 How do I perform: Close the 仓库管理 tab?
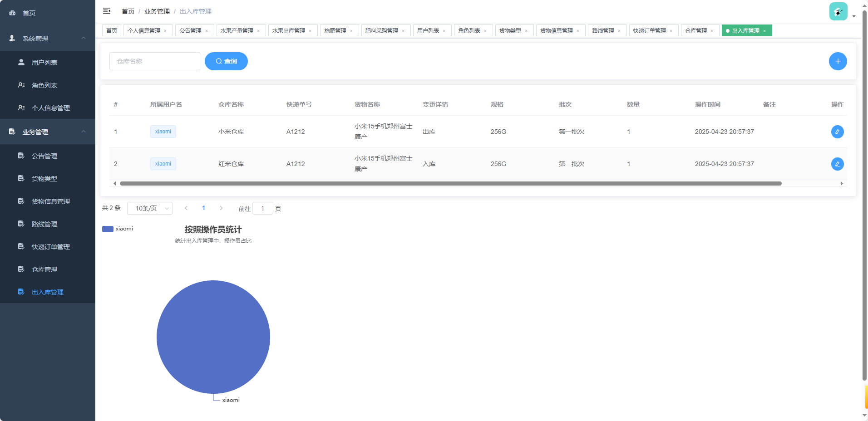pyautogui.click(x=712, y=31)
